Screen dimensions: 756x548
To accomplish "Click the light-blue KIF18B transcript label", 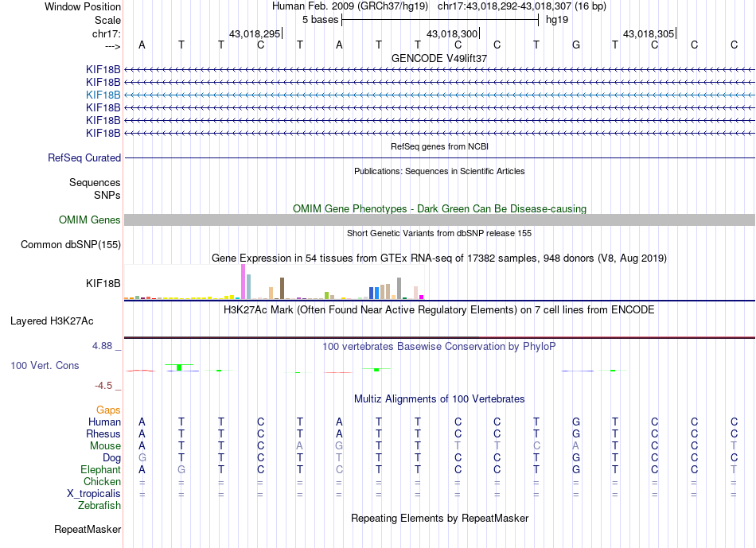I will [103, 95].
